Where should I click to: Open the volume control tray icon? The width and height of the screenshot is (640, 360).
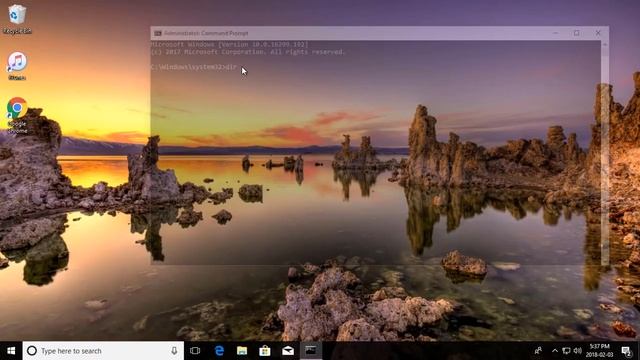pos(578,351)
